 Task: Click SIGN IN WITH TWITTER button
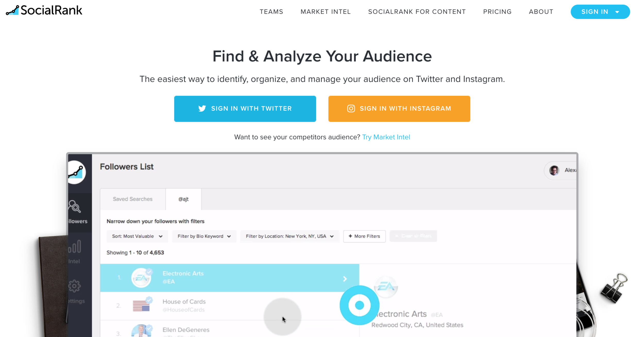tap(245, 109)
